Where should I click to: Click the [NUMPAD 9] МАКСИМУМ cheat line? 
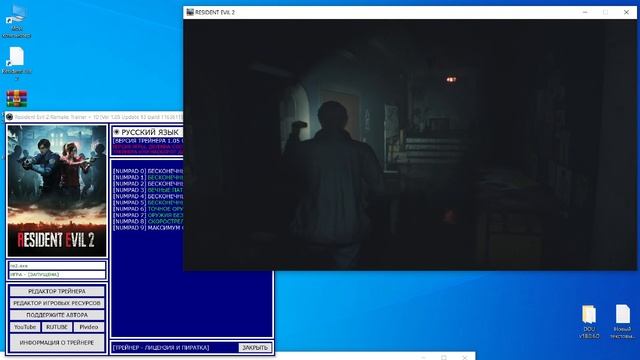click(x=148, y=228)
